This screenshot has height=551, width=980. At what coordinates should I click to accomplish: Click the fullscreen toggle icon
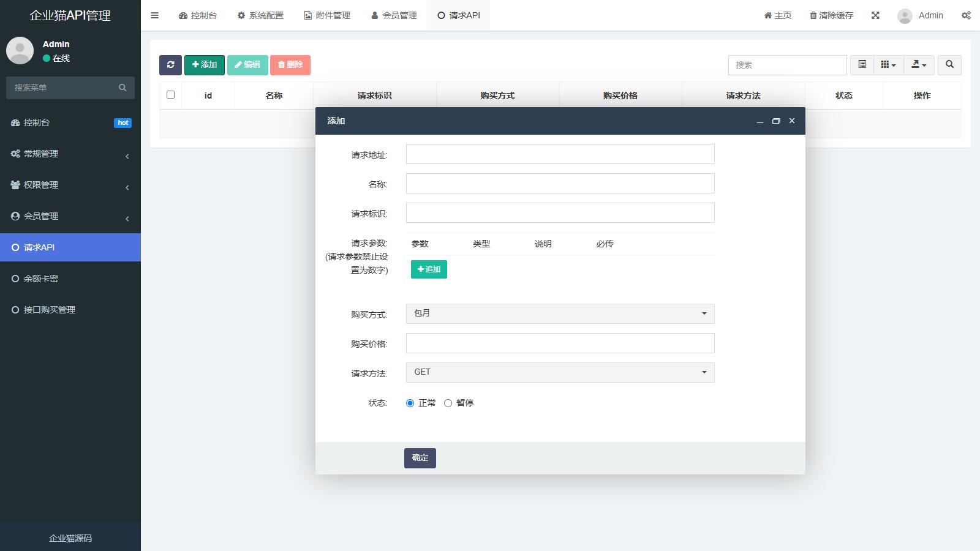[x=875, y=15]
